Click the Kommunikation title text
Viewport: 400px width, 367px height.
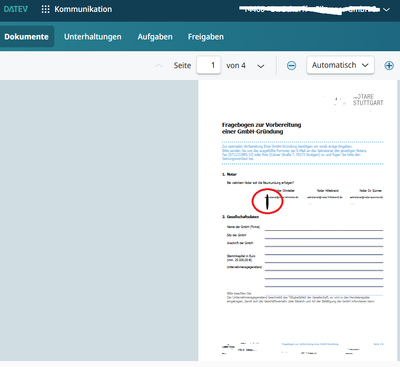tap(83, 9)
